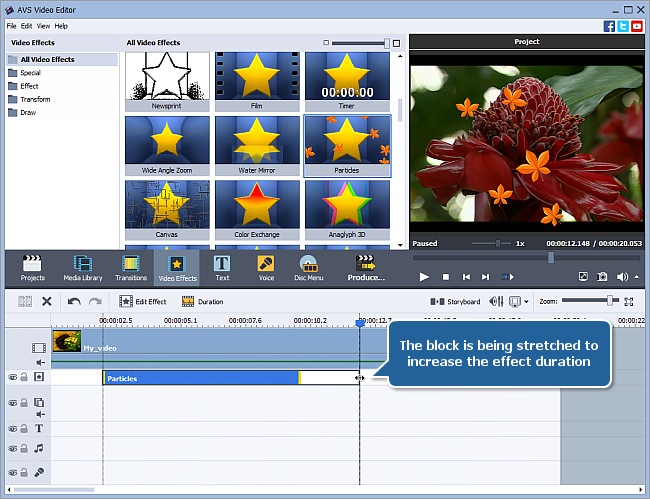The image size is (650, 499).
Task: Toggle visibility of the voice track
Action: tap(13, 472)
